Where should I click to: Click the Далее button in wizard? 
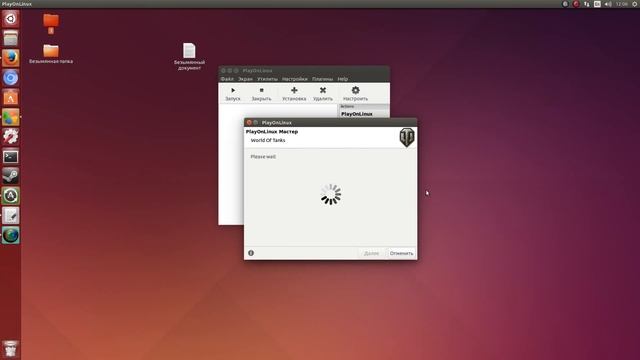point(371,253)
